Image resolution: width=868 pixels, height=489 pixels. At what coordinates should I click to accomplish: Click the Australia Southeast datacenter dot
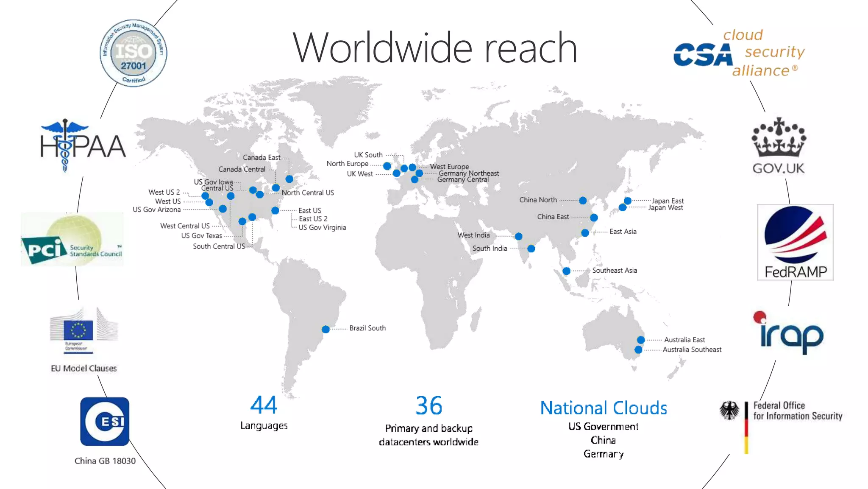tap(638, 350)
